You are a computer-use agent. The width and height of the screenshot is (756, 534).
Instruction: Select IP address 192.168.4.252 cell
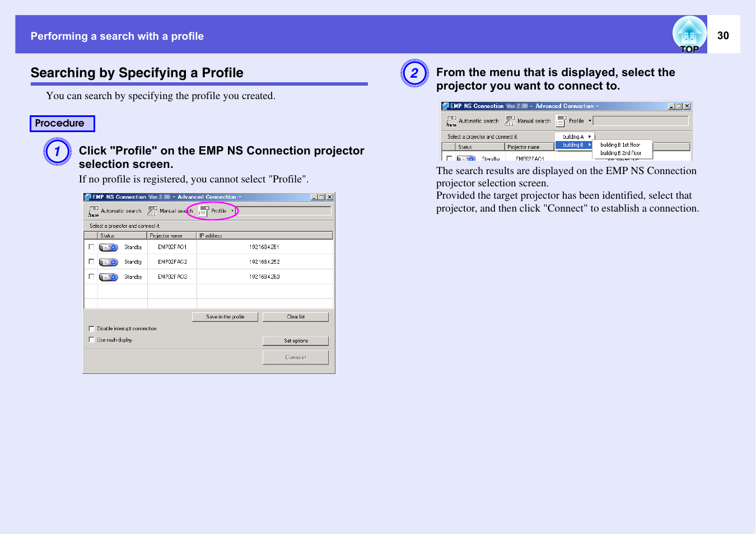coord(264,262)
